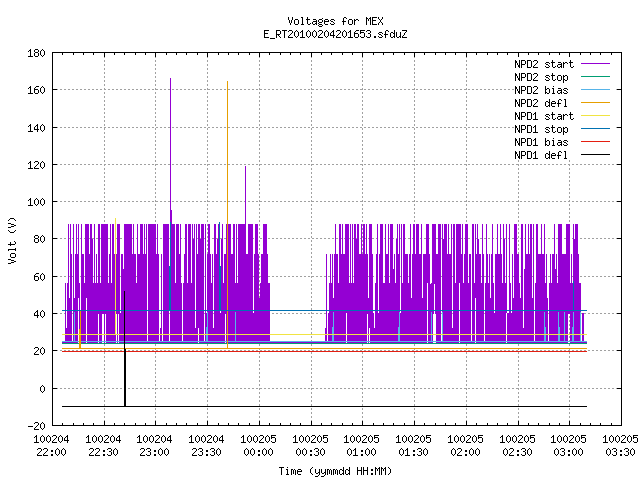
Task: Click the 'NPD1 start' legend label
Action: click(544, 116)
